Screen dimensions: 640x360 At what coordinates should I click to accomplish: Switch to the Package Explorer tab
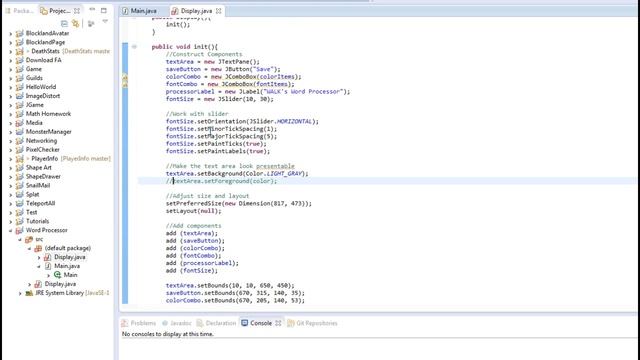[x=19, y=11]
